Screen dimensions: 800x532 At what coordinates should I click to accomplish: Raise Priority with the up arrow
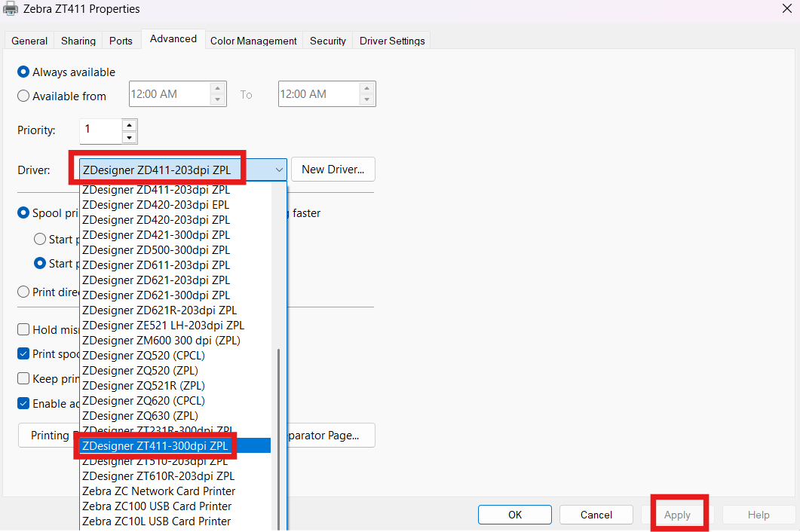[x=130, y=126]
